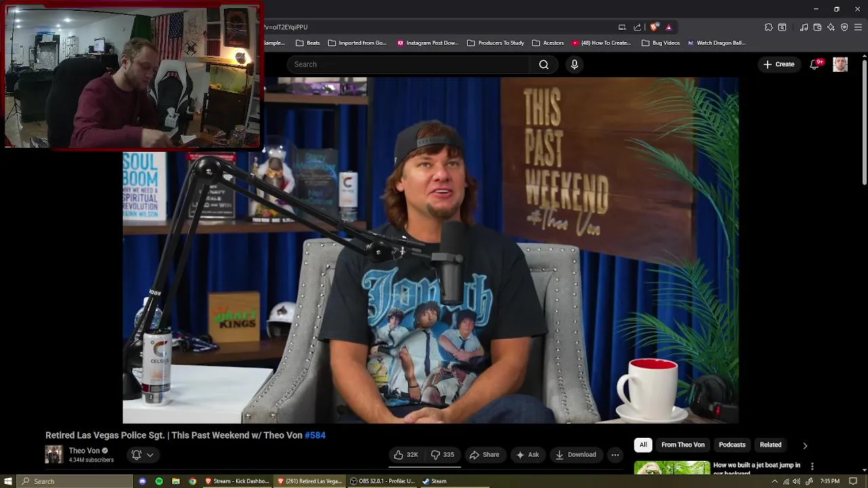Expand notification preference chevron beside bell

150,455
